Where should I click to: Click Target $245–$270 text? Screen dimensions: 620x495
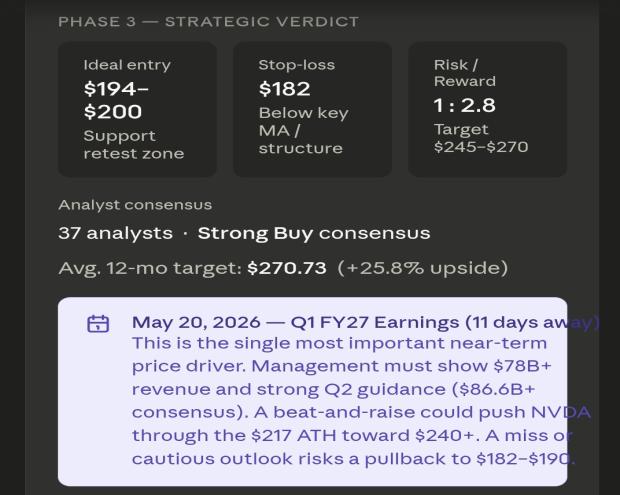481,138
